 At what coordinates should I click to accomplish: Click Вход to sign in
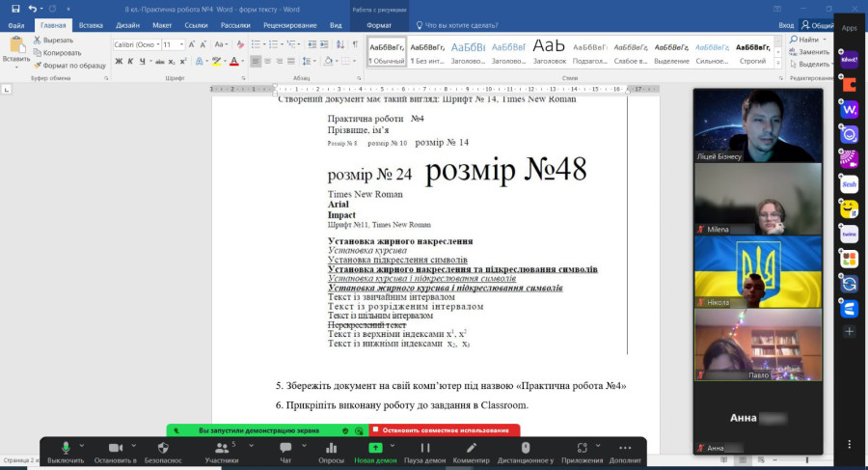pos(786,25)
